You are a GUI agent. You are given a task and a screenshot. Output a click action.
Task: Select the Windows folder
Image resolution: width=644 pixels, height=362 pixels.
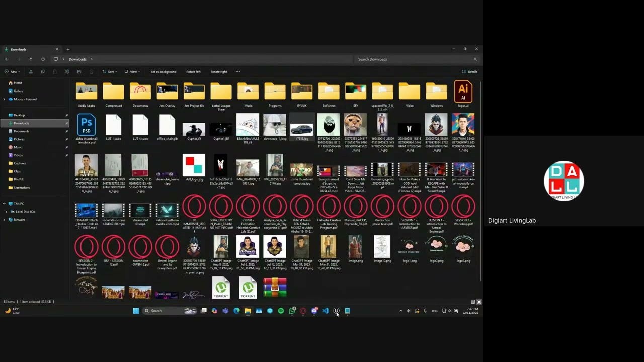click(436, 95)
